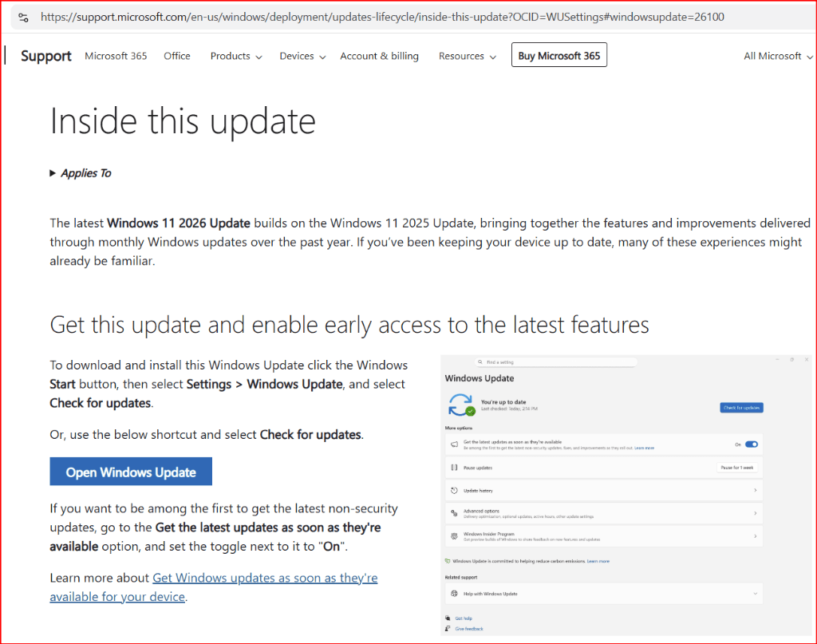The height and width of the screenshot is (644, 817).
Task: Expand the All Microsoft menu
Action: (x=778, y=56)
